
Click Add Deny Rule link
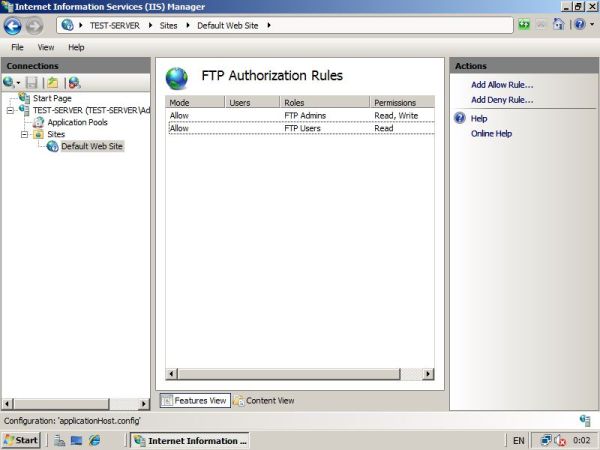pos(502,100)
